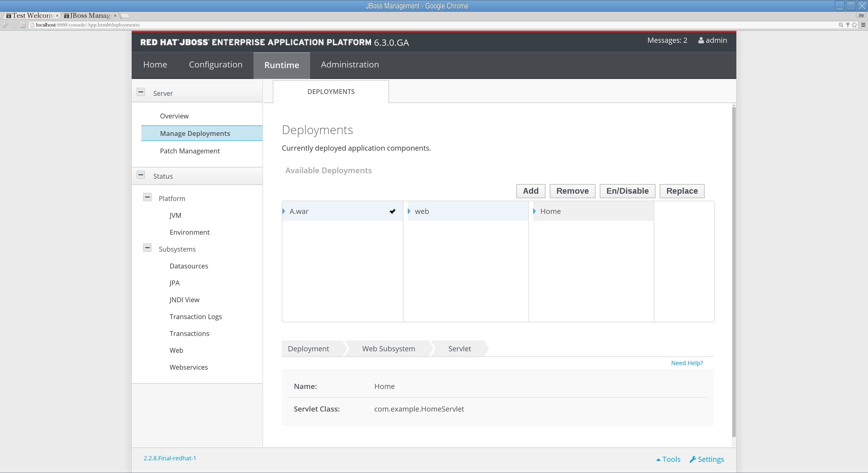
Task: Open the Chrome hamburger menu icon
Action: pyautogui.click(x=863, y=25)
